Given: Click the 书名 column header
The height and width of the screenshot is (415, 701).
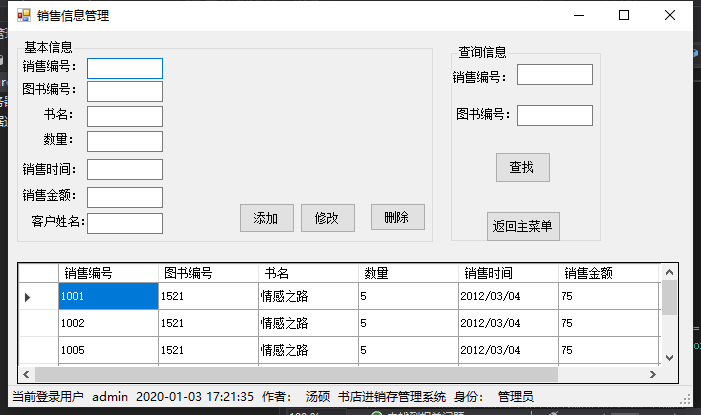Looking at the screenshot, I should click(x=308, y=273).
